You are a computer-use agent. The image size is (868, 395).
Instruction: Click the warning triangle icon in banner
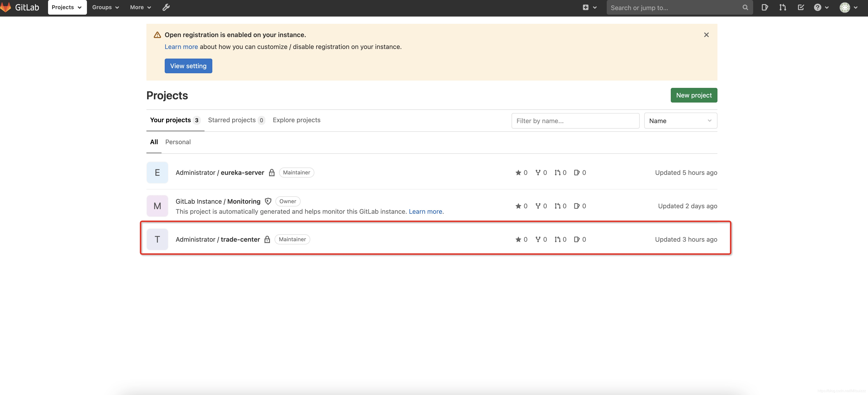157,35
